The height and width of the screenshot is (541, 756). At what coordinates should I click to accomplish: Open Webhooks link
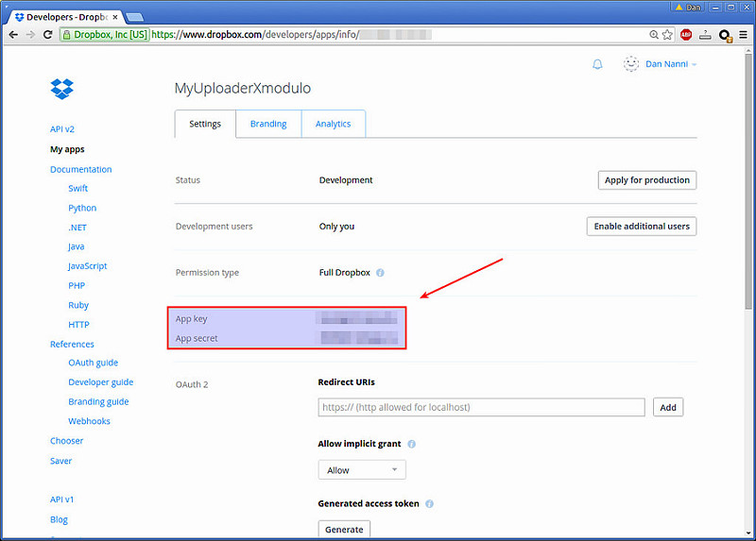(89, 421)
